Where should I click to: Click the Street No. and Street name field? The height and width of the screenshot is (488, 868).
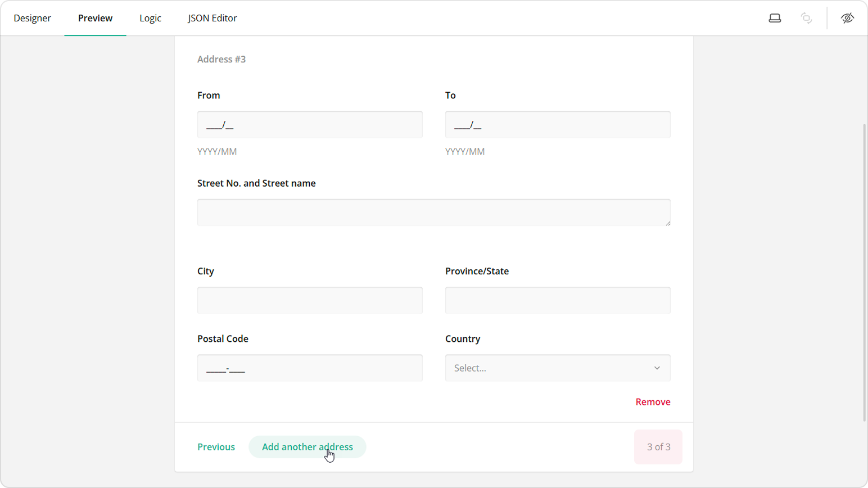(x=433, y=212)
